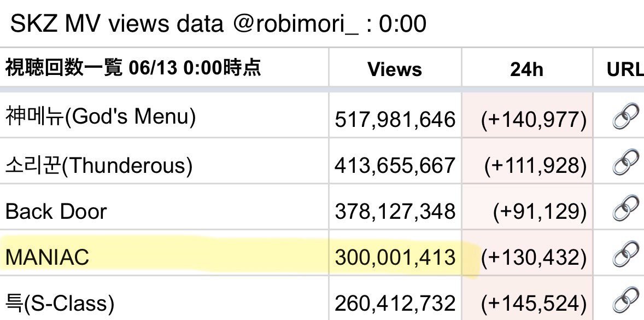
Task: Open the S-Class link icon
Action: (x=626, y=300)
